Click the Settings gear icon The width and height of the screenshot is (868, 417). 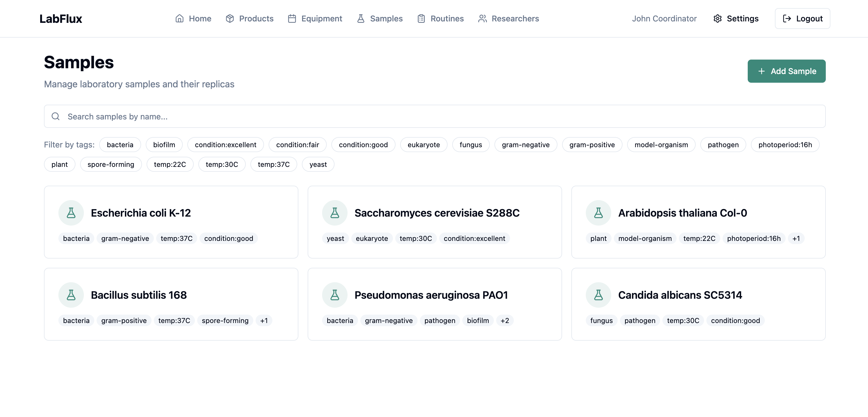(x=717, y=19)
